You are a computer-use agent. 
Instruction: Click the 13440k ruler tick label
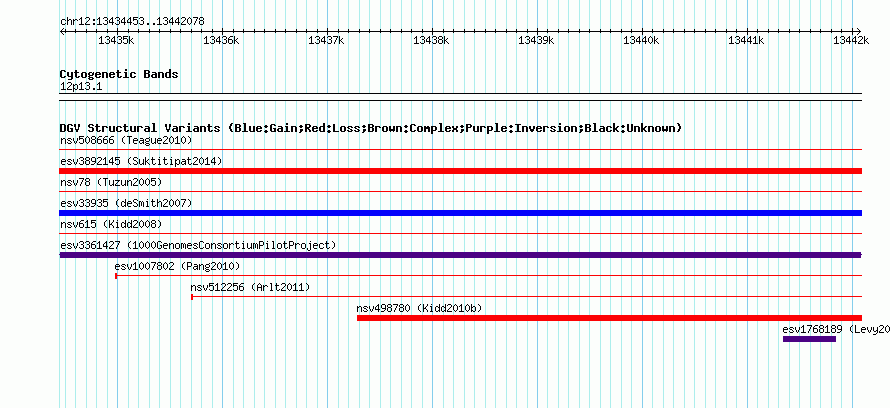point(641,40)
